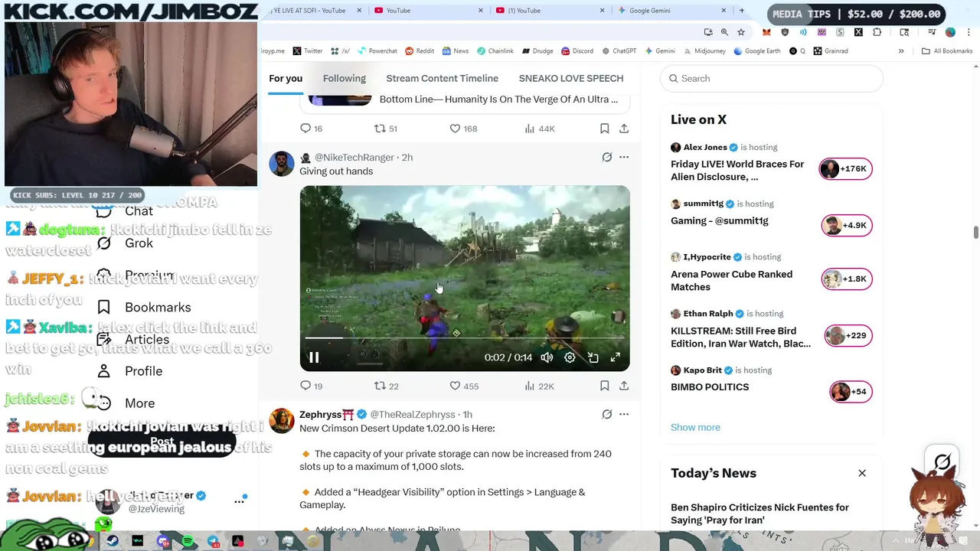The image size is (980, 551).
Task: Open the Discord bookmark
Action: [x=577, y=51]
